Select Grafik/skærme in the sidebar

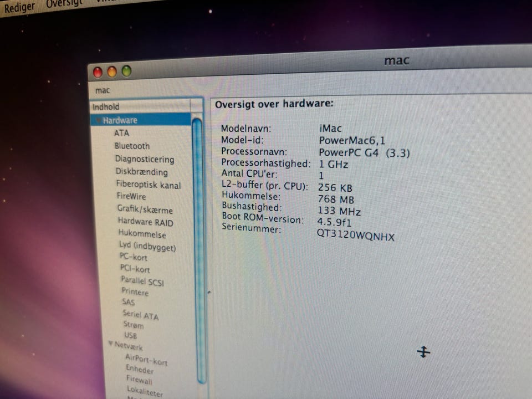click(145, 209)
